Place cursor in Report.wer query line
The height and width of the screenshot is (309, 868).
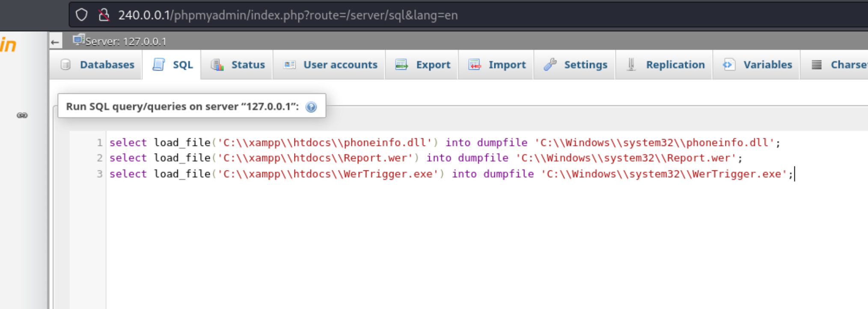426,158
